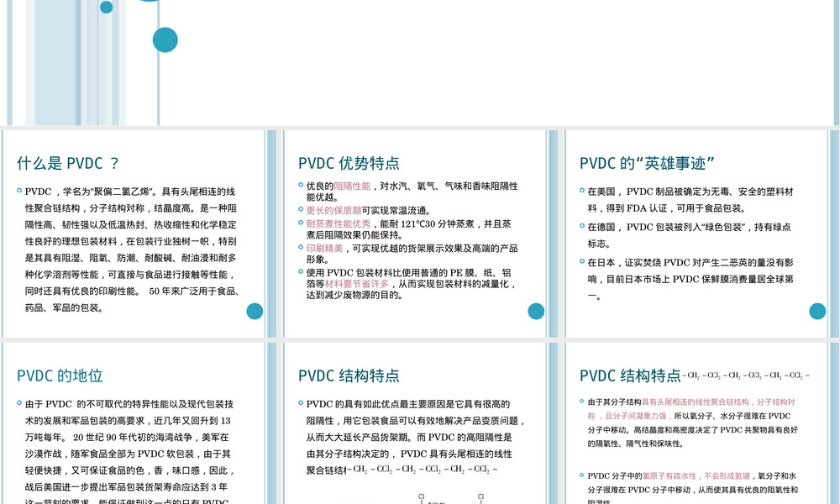The height and width of the screenshot is (504, 840).
Task: Select the "PVDC 优势特点" slide thumbnail
Action: (x=419, y=234)
